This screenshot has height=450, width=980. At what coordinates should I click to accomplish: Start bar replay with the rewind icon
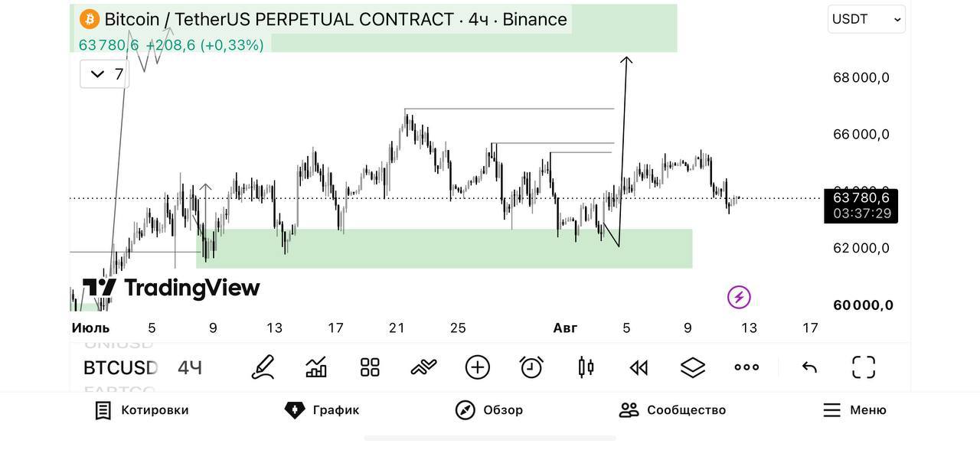tap(639, 368)
